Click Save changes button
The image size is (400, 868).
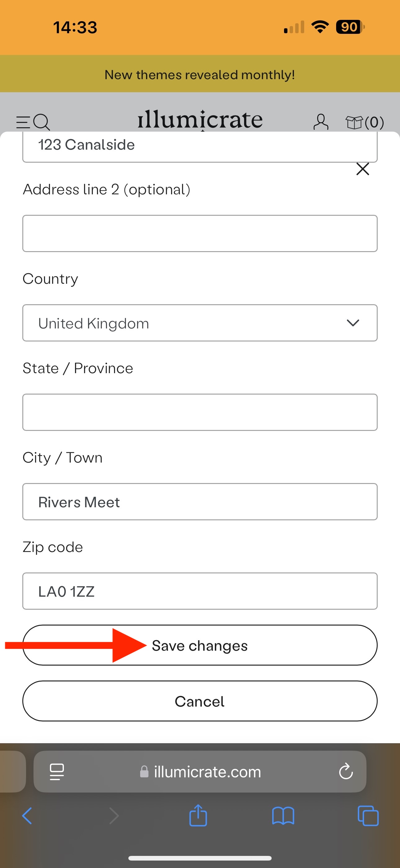pos(200,645)
